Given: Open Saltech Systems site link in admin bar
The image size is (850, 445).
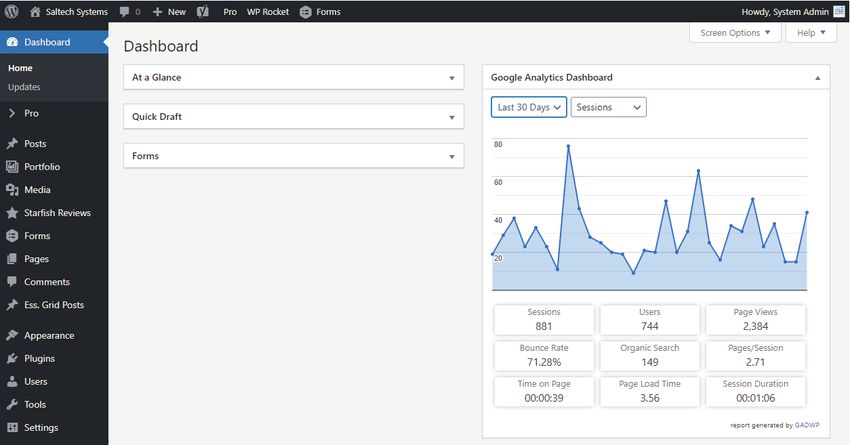Looking at the screenshot, I should point(76,11).
